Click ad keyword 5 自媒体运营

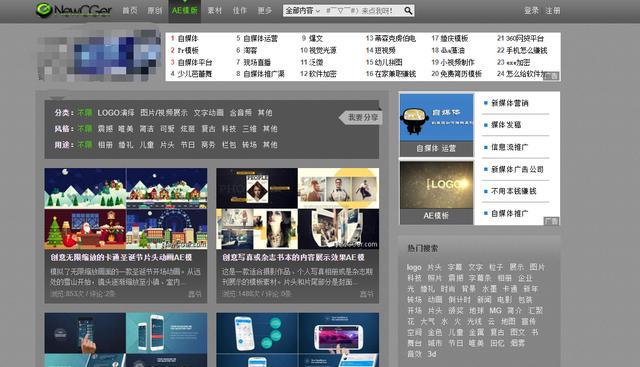click(x=260, y=38)
